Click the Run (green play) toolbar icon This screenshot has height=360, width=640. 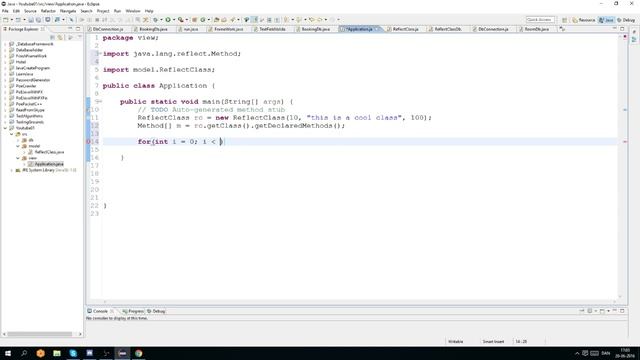pyautogui.click(x=168, y=20)
